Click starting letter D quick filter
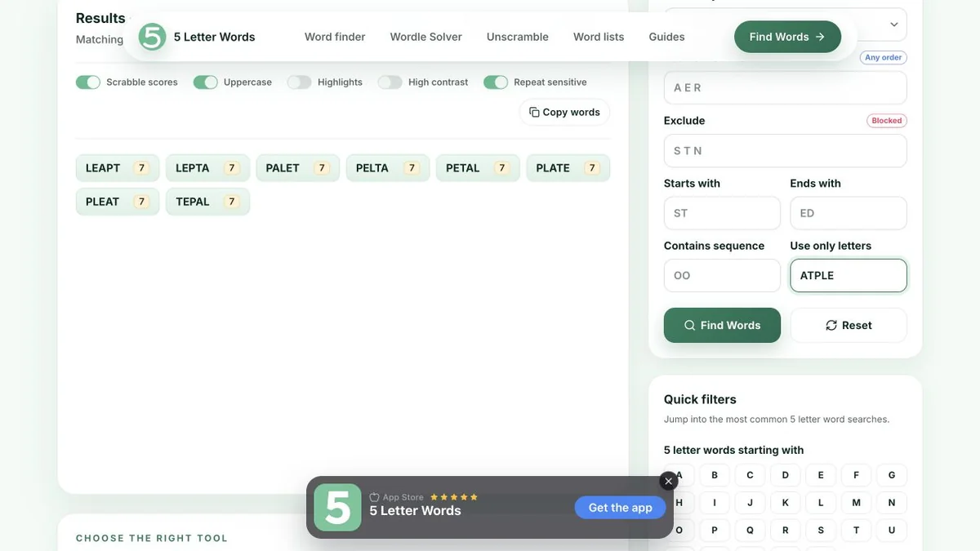The height and width of the screenshot is (551, 980). [x=786, y=475]
